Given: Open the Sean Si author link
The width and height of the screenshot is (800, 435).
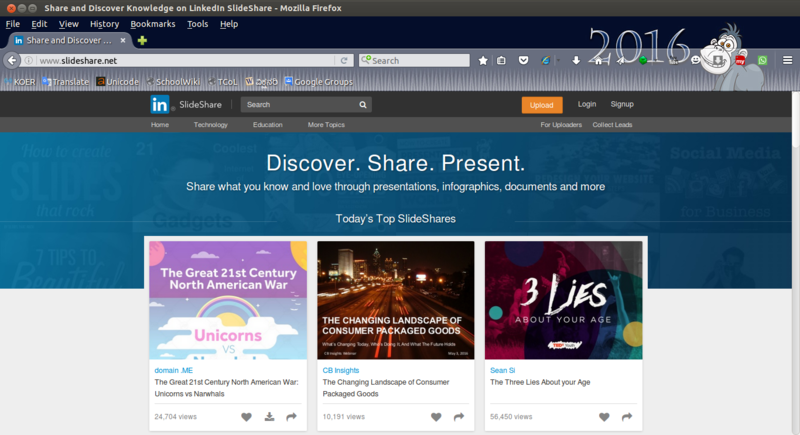Looking at the screenshot, I should [503, 370].
